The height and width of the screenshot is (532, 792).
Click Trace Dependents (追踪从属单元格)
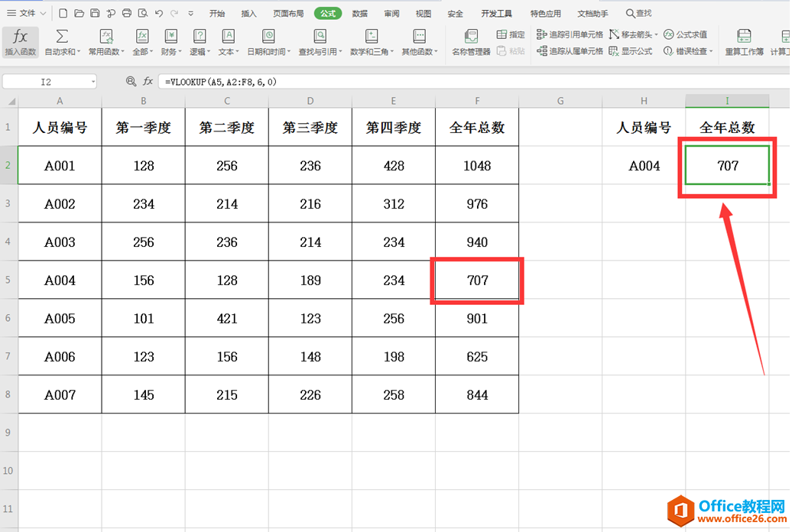tap(570, 51)
